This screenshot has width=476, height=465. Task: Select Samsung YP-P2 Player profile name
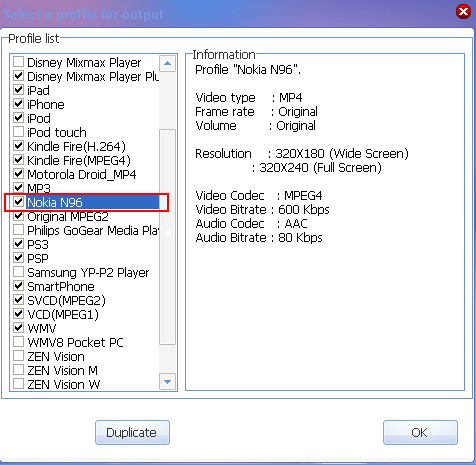click(88, 273)
